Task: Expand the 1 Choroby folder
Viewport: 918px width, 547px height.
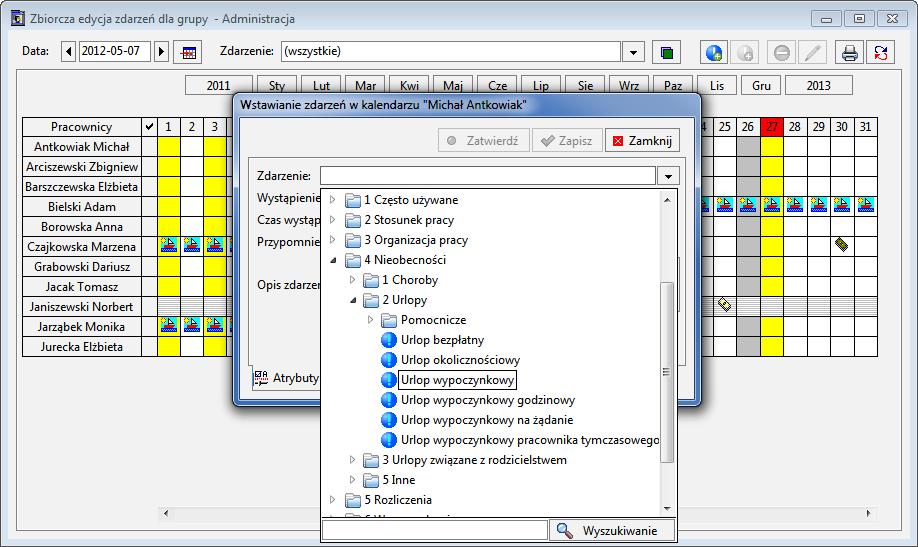Action: point(352,280)
